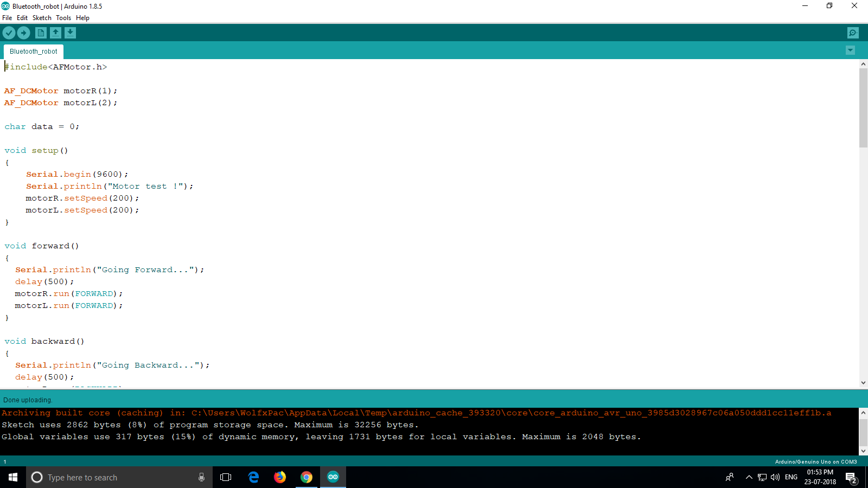Click the 'char data = 0;' line
Viewport: 868px width, 488px height.
[42, 126]
